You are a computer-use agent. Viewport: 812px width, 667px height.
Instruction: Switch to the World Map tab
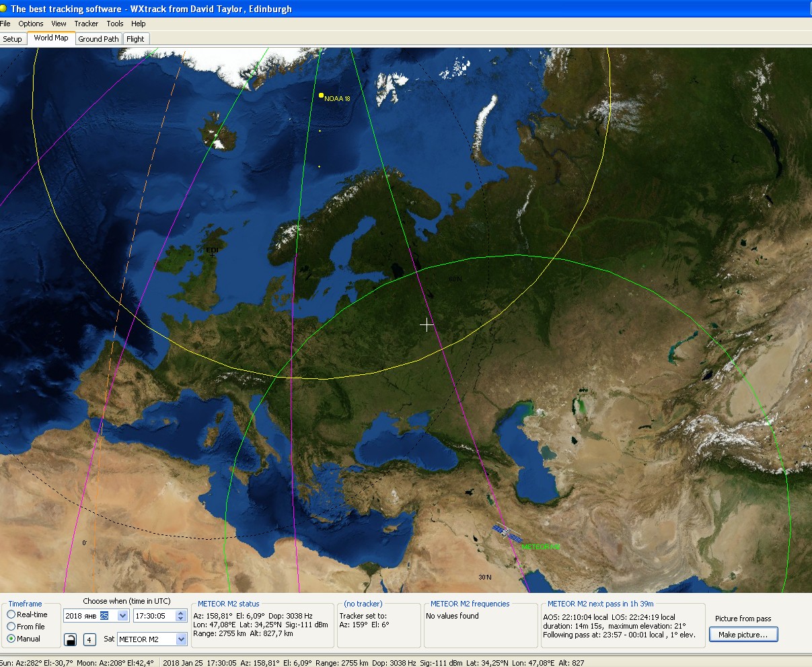click(51, 38)
